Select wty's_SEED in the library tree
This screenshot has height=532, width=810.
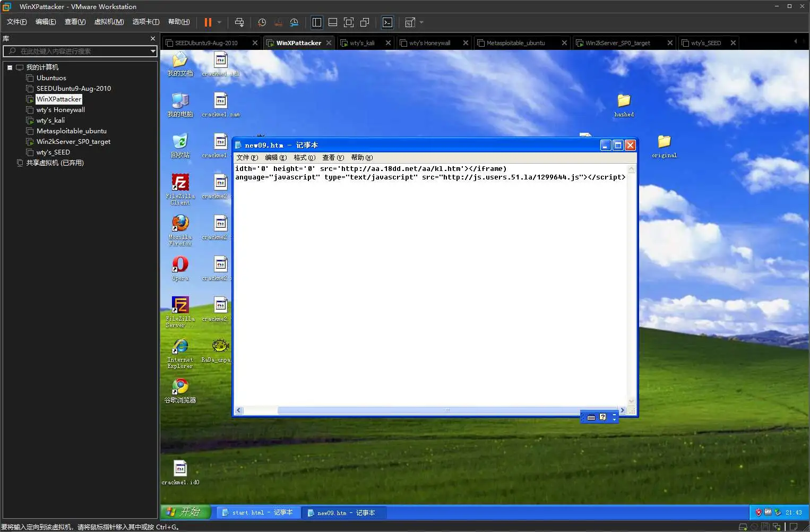(53, 152)
